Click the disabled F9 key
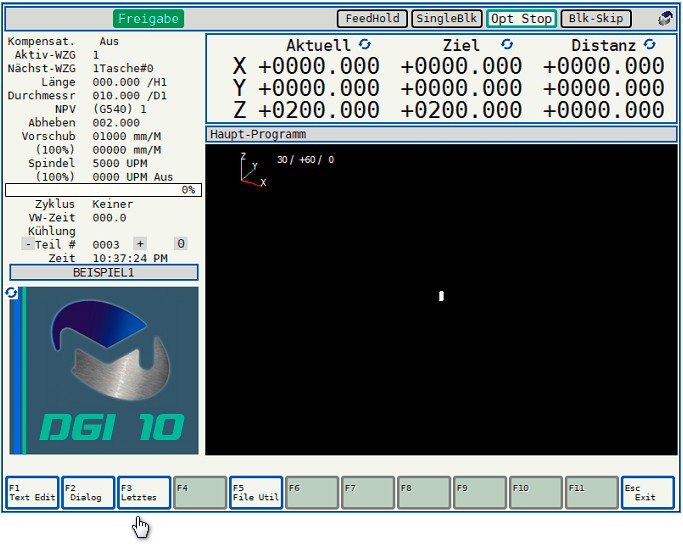This screenshot has height=549, width=683. 480,493
